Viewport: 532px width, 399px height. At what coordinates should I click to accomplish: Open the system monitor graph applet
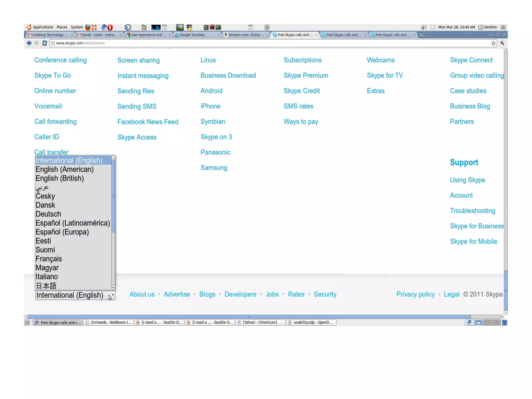(x=156, y=27)
